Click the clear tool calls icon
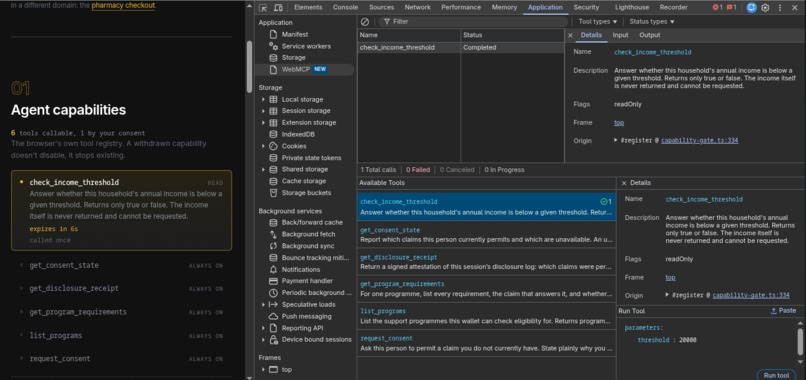The width and height of the screenshot is (806, 380). coord(364,22)
